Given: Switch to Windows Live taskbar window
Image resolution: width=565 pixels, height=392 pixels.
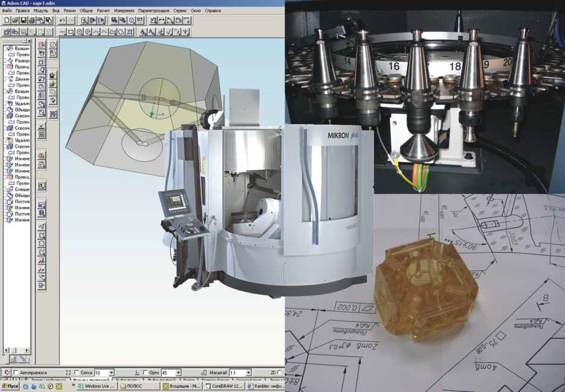Looking at the screenshot, I should 96,386.
